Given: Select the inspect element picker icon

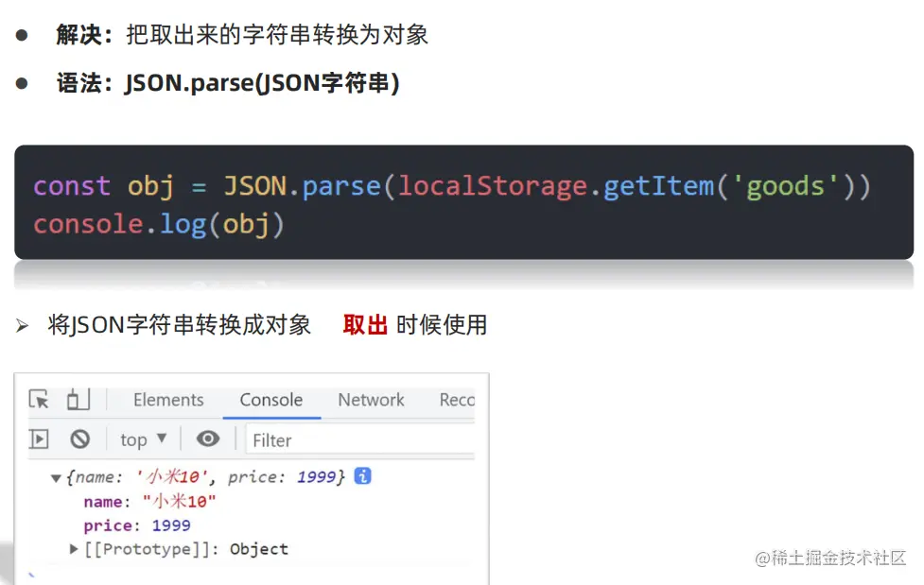Looking at the screenshot, I should click(39, 400).
